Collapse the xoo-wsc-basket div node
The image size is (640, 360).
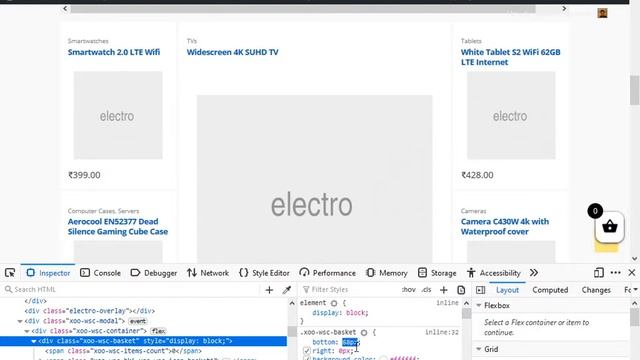click(34, 341)
